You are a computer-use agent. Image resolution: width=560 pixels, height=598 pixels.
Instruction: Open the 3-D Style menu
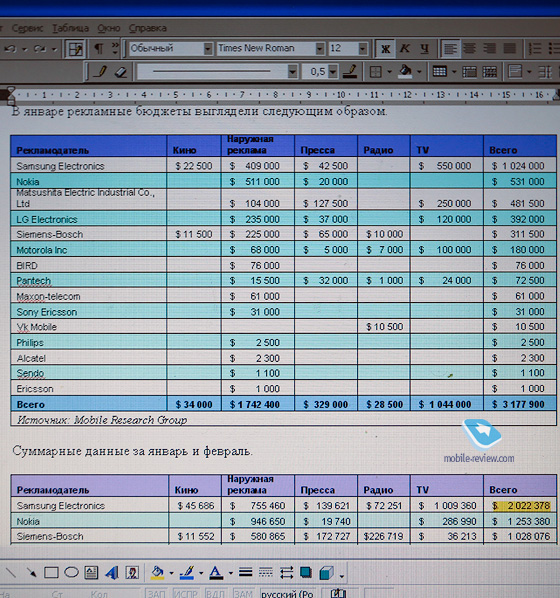(326, 572)
